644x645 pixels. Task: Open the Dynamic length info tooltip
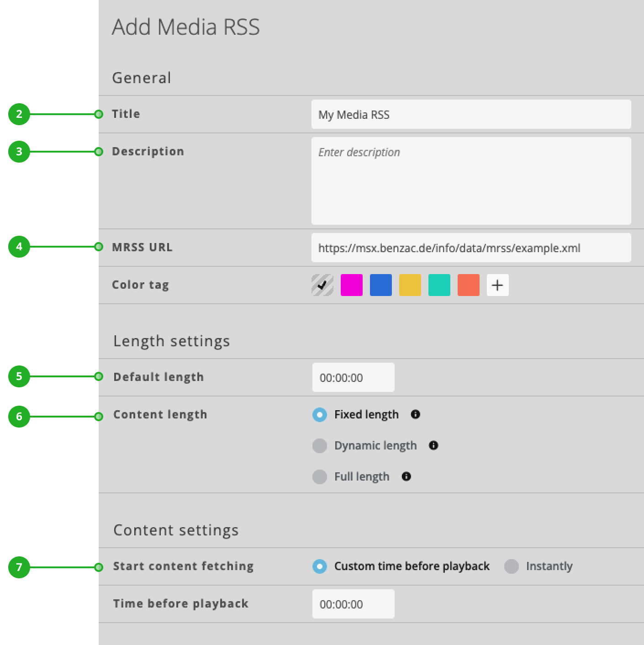click(x=433, y=446)
